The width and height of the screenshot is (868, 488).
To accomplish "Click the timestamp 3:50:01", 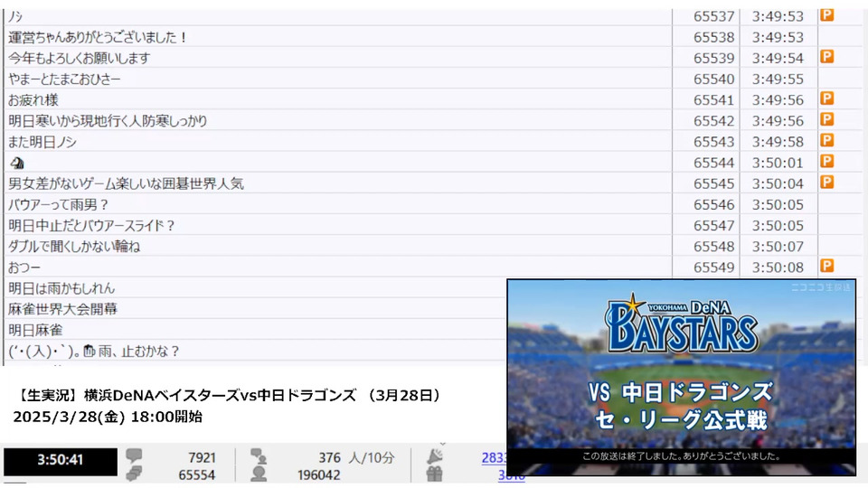I will coord(778,163).
